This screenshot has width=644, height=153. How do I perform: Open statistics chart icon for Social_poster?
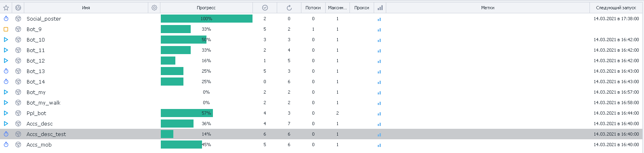click(x=379, y=19)
